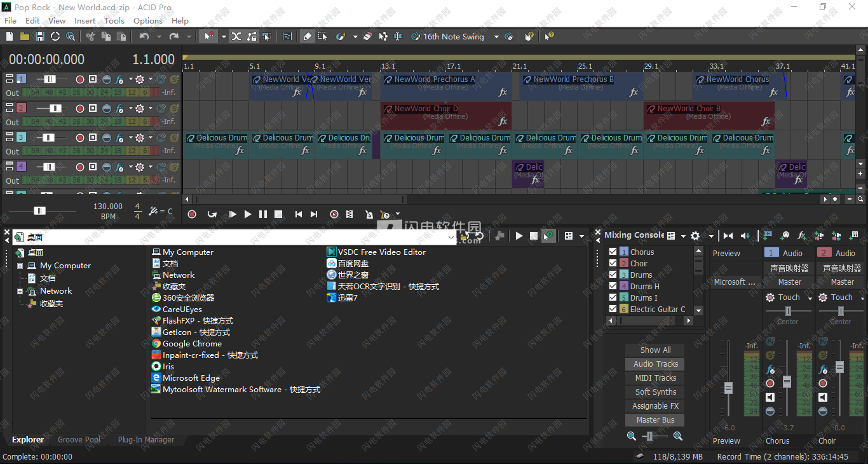Click the Dim Output icon in Mixing Console

[745, 236]
